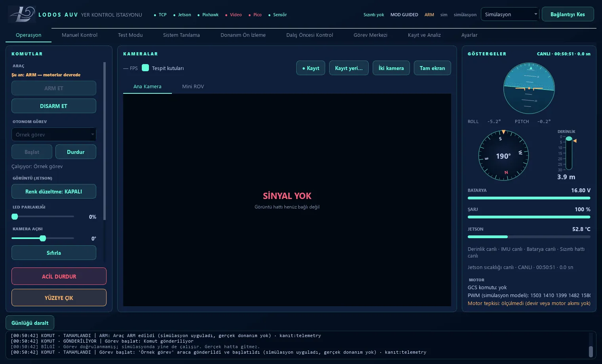Select the Ana Kamera camera tab
This screenshot has width=602, height=364.
(147, 86)
